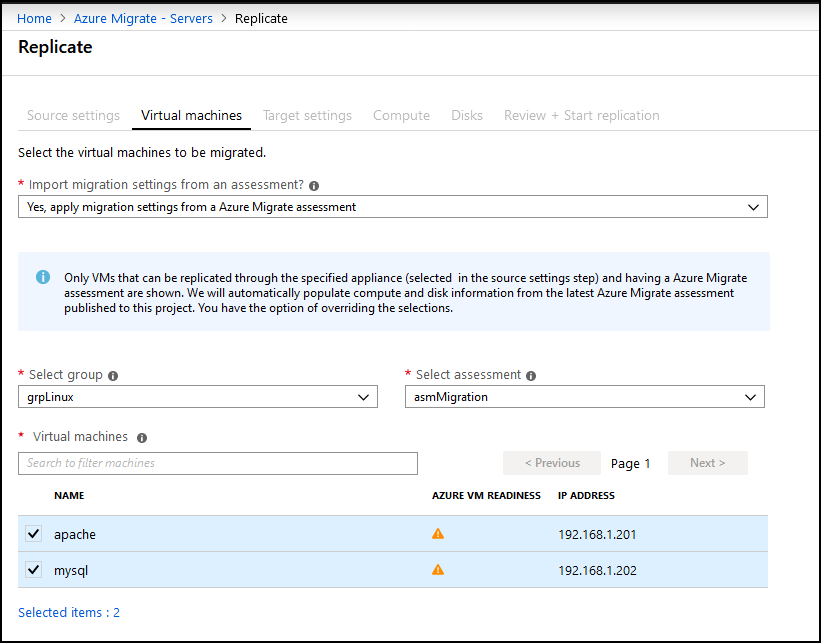The width and height of the screenshot is (821, 643).
Task: Open the Import migration settings dropdown
Action: [393, 207]
